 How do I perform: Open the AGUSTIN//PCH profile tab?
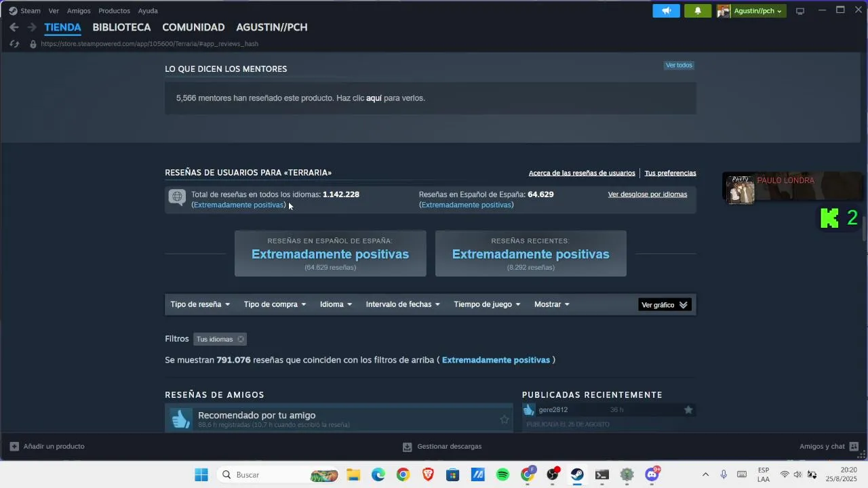point(272,27)
